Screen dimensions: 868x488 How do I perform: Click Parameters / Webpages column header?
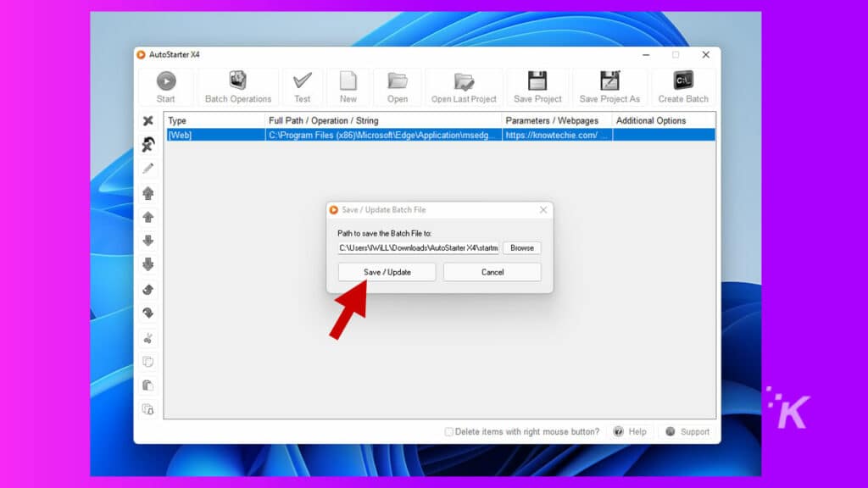tap(557, 120)
